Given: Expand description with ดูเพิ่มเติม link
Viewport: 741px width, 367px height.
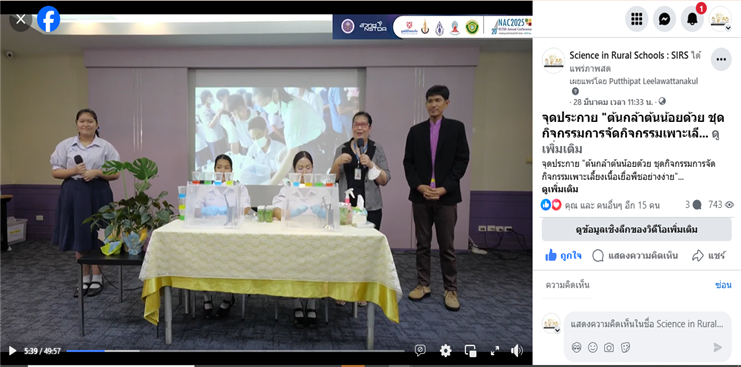Looking at the screenshot, I should (560, 189).
